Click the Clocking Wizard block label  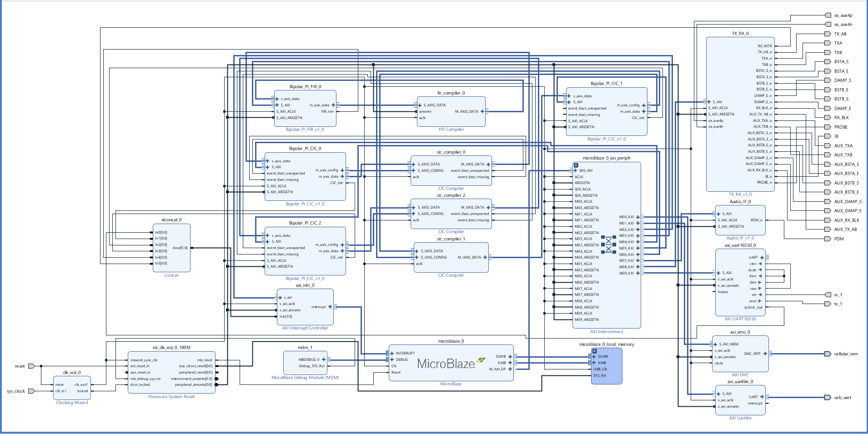72,403
